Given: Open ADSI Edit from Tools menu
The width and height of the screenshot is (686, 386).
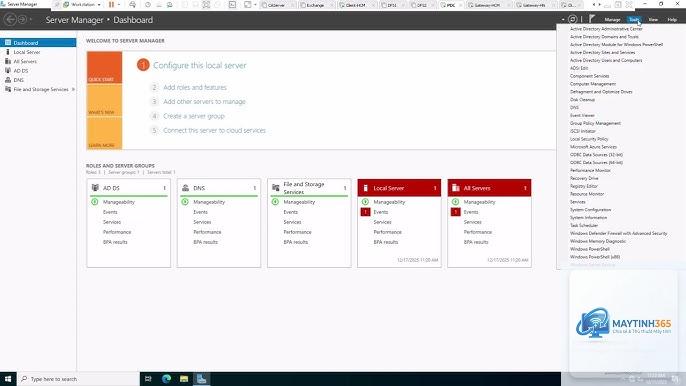Looking at the screenshot, I should tap(579, 68).
